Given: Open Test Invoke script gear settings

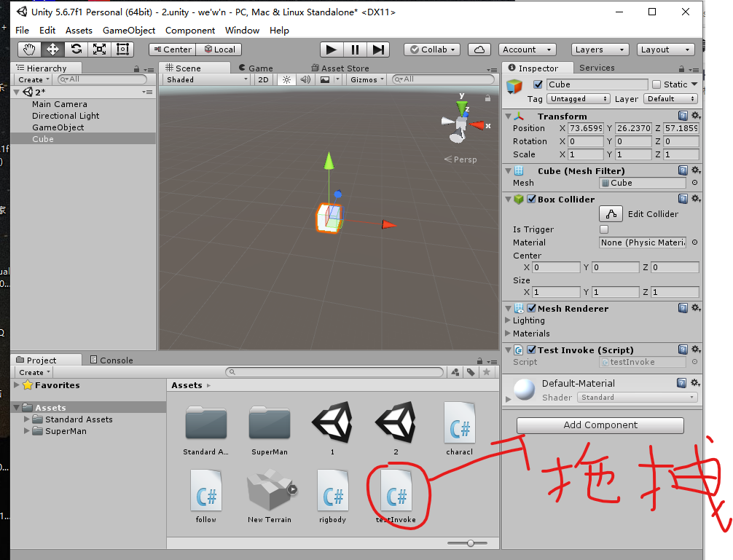Looking at the screenshot, I should coord(696,350).
